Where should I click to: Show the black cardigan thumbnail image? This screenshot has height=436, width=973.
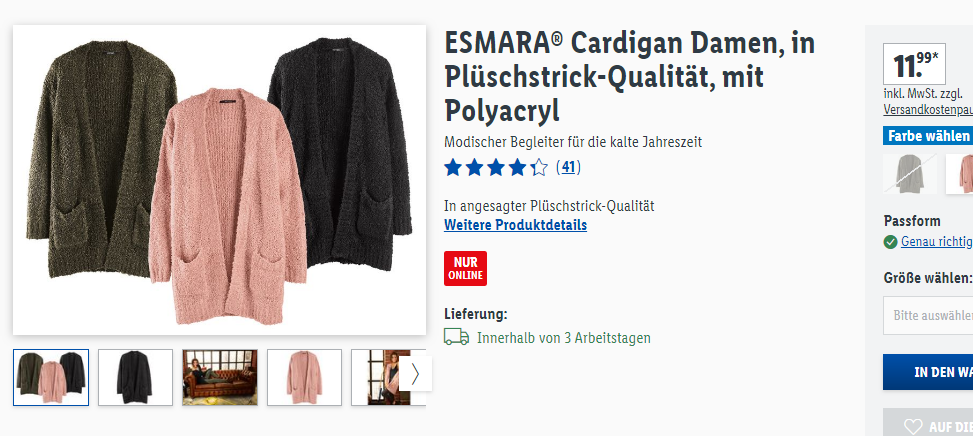(135, 377)
